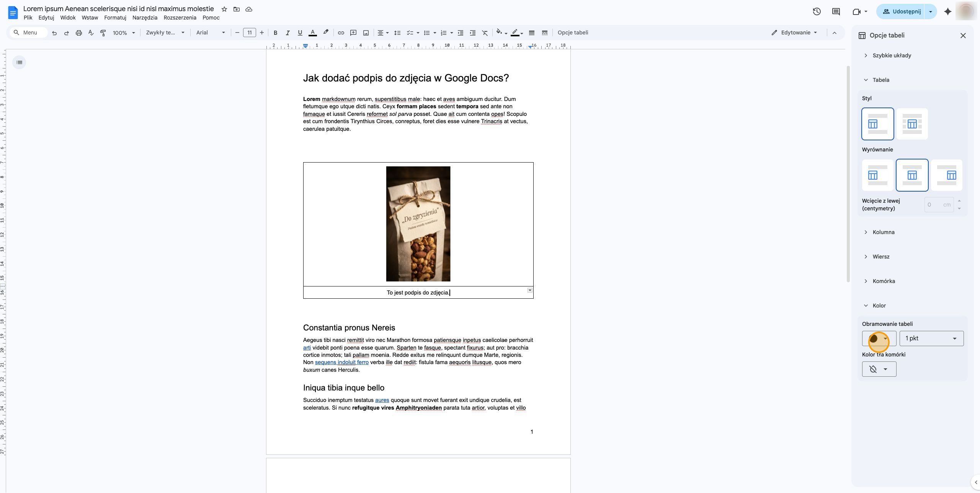Increase the paragraph indent

pyautogui.click(x=473, y=33)
